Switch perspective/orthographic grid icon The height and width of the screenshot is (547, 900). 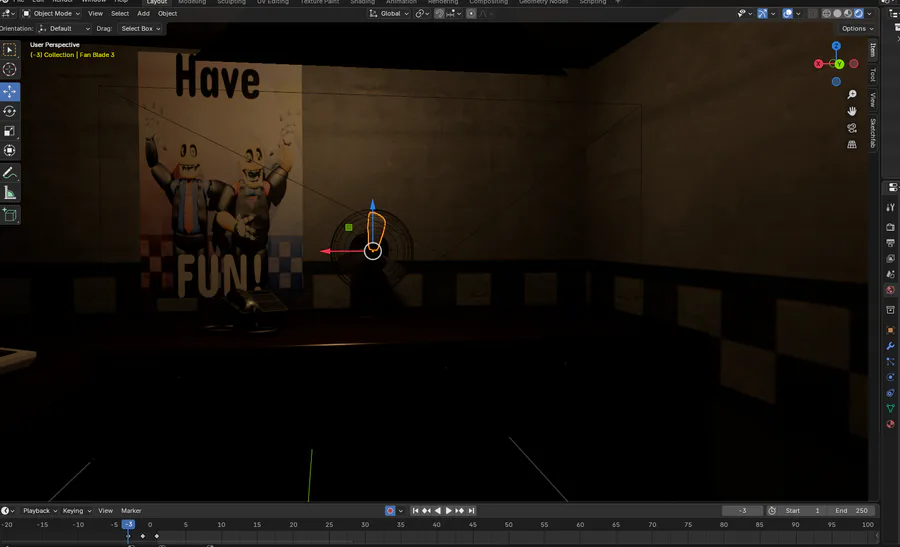pos(852,144)
